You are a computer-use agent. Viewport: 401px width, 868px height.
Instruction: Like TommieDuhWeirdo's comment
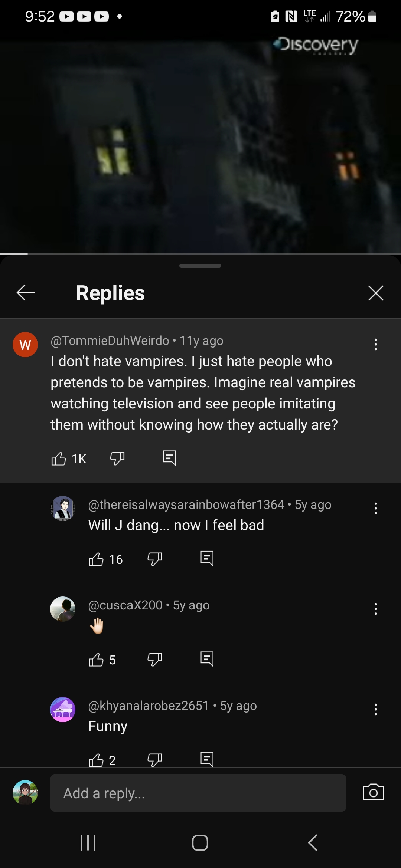pos(59,459)
